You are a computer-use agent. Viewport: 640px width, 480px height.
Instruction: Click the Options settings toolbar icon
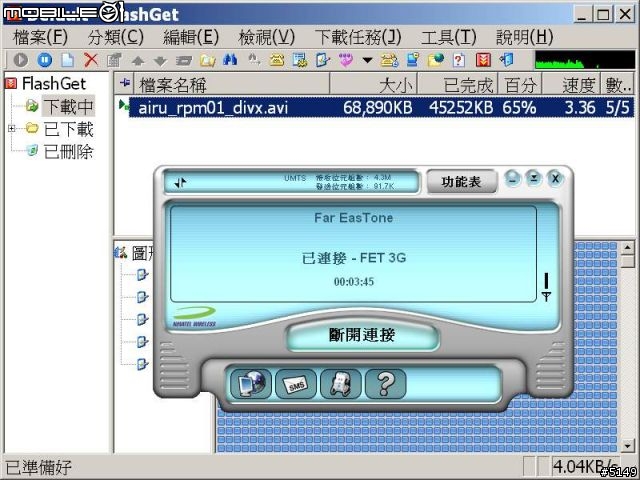pos(300,60)
